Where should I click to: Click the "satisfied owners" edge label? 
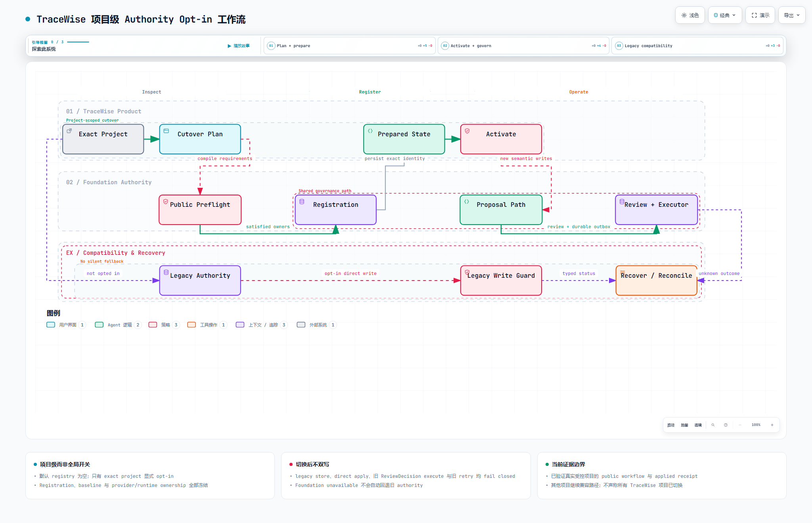268,227
